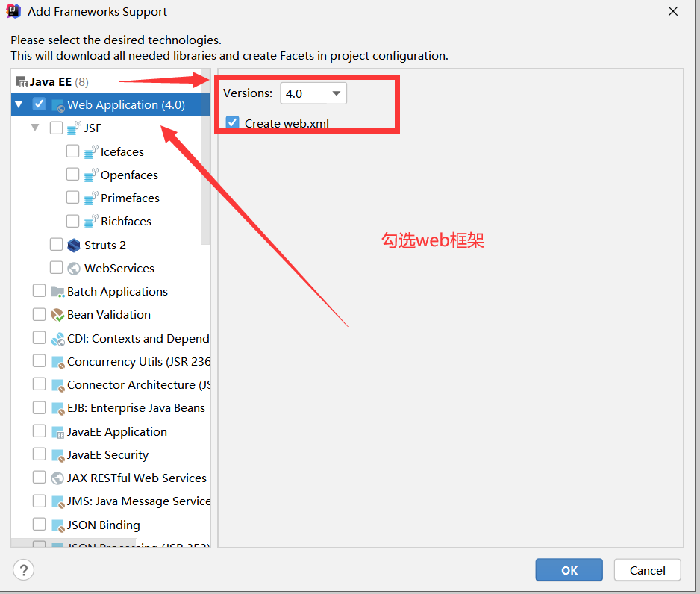Viewport: 700px width, 594px height.
Task: Check the JavaEE Security checkbox
Action: tap(40, 454)
